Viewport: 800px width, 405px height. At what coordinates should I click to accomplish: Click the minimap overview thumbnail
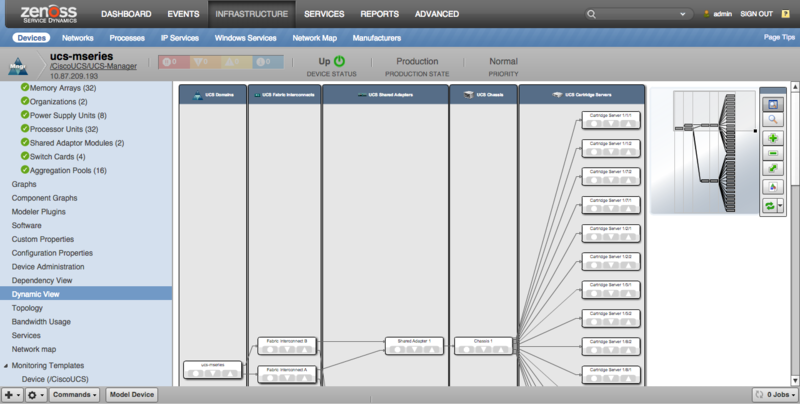[x=703, y=151]
